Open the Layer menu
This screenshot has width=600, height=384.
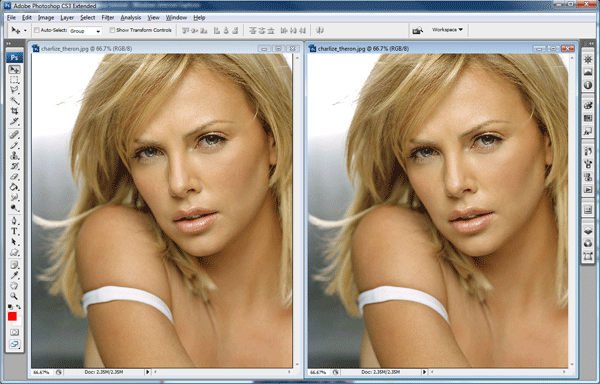click(x=67, y=18)
